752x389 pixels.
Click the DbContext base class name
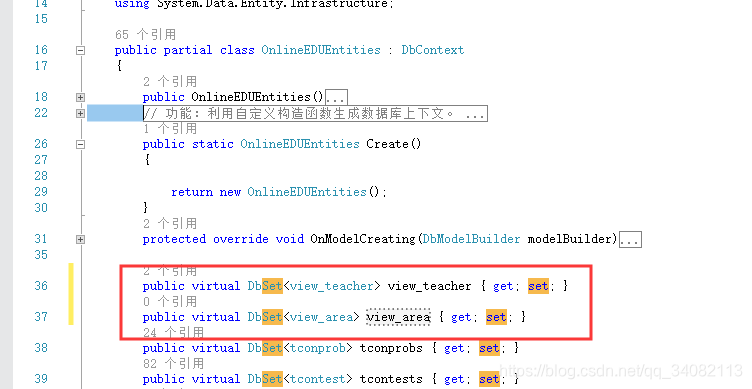433,50
